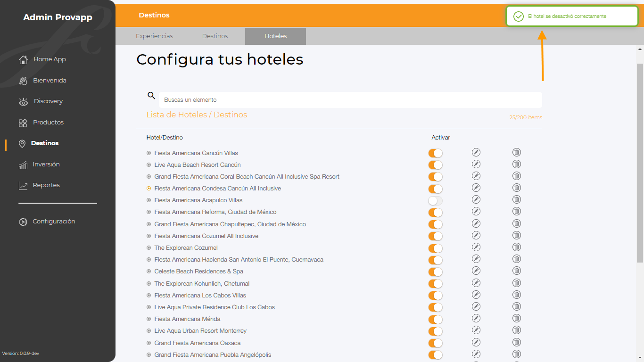
Task: Edit Fiesta Americana Reforma, Ciudad de México
Action: (x=476, y=211)
